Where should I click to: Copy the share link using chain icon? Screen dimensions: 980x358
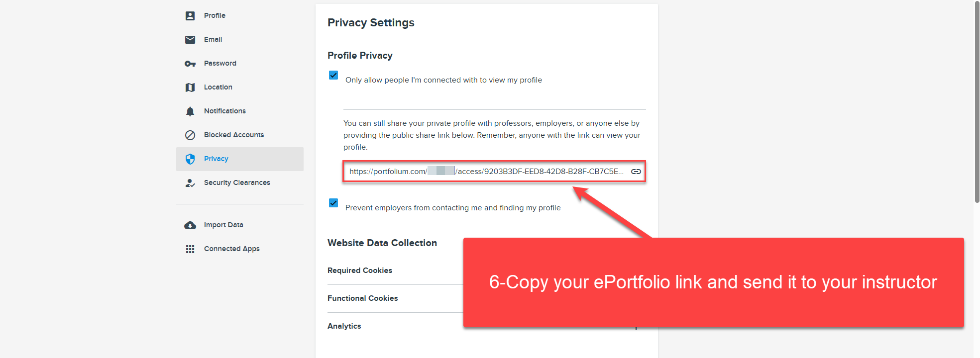pyautogui.click(x=636, y=172)
